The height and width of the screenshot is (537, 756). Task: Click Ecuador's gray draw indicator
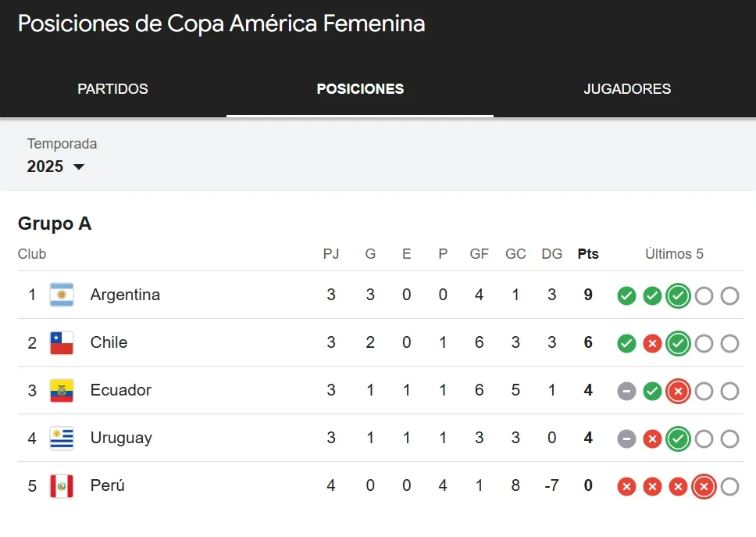click(626, 391)
